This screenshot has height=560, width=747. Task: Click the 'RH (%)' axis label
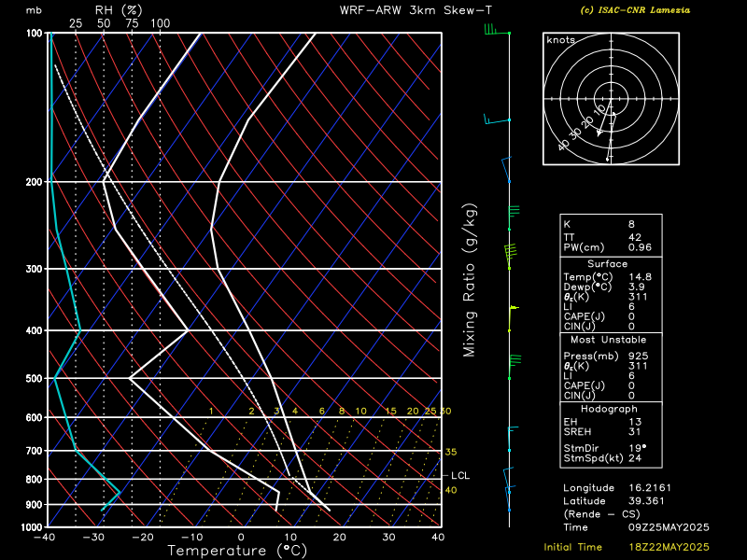click(x=119, y=10)
